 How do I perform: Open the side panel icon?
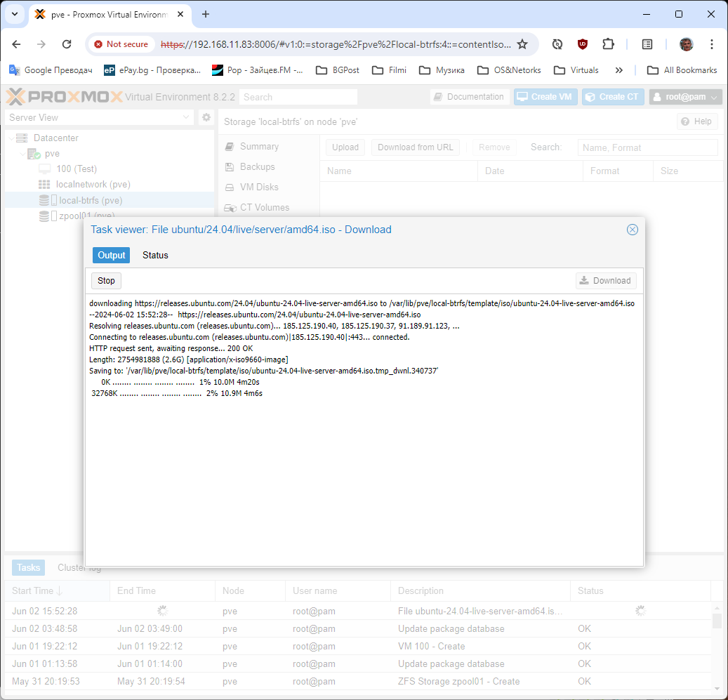pos(647,44)
